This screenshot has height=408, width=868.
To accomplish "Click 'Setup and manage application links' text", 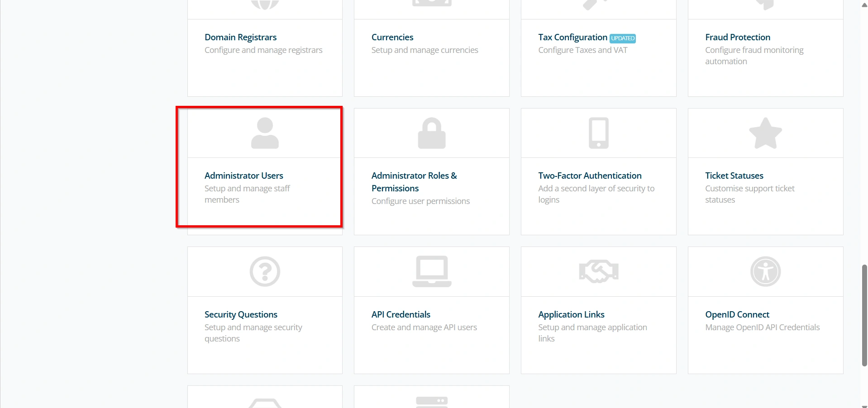I will [592, 333].
